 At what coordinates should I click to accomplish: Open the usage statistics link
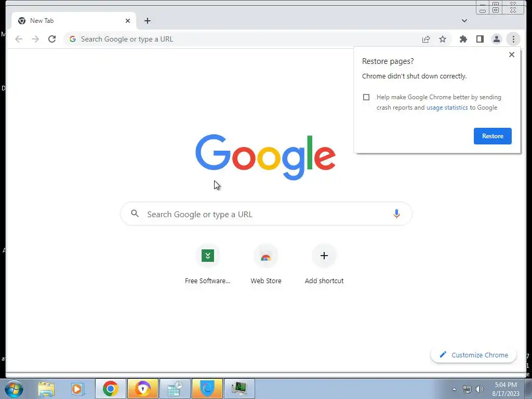pos(447,108)
